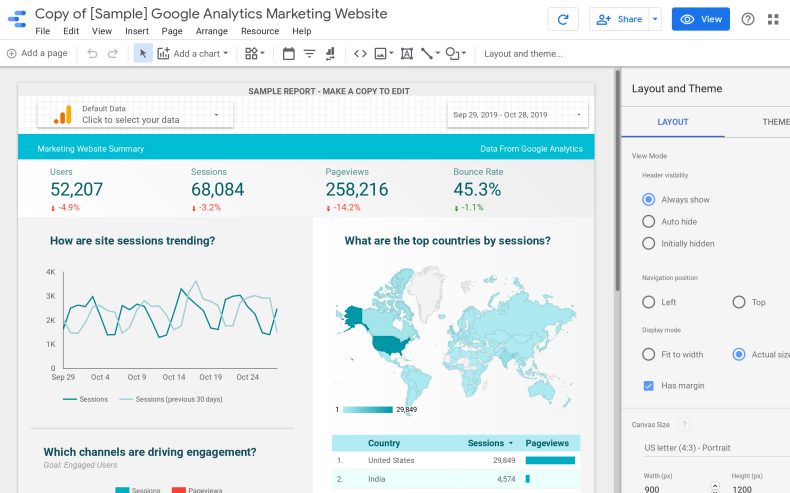The image size is (790, 493).
Task: Click the Width stepper arrow
Action: 715,487
